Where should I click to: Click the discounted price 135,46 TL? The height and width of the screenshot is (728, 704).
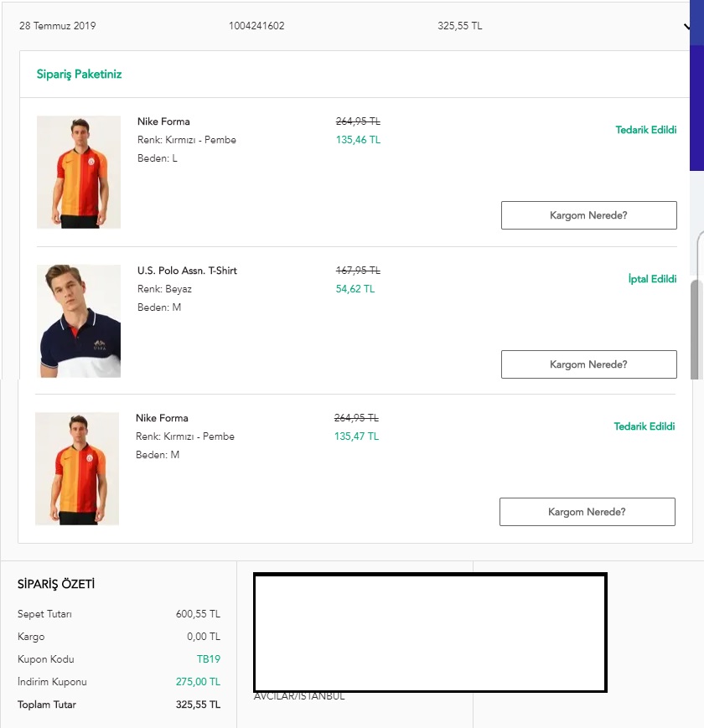tap(358, 140)
